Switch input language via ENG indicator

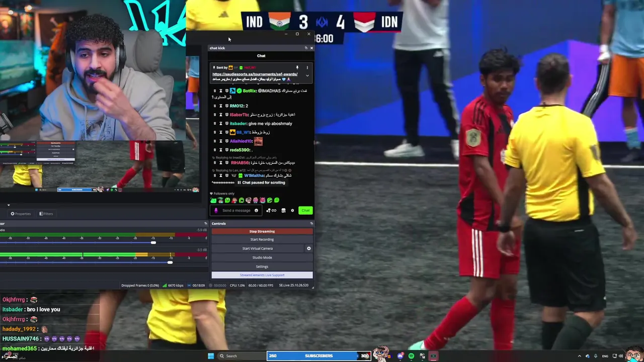(605, 356)
